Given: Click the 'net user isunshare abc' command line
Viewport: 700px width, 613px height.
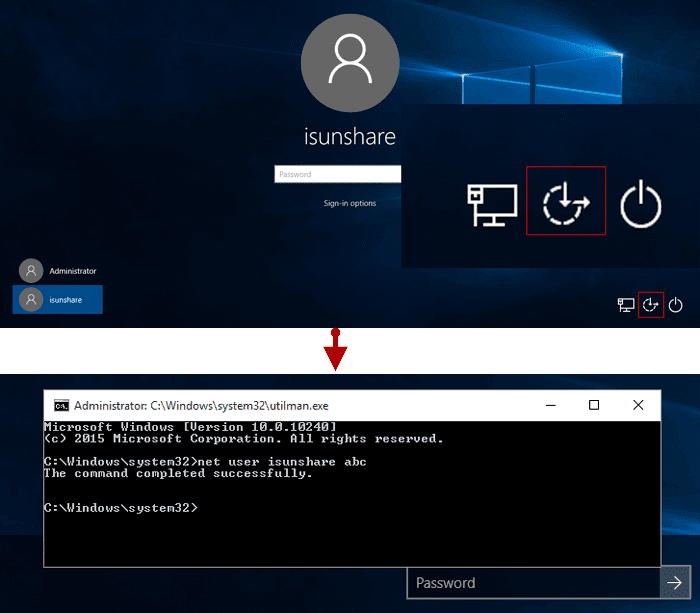Looking at the screenshot, I should click(205, 462).
